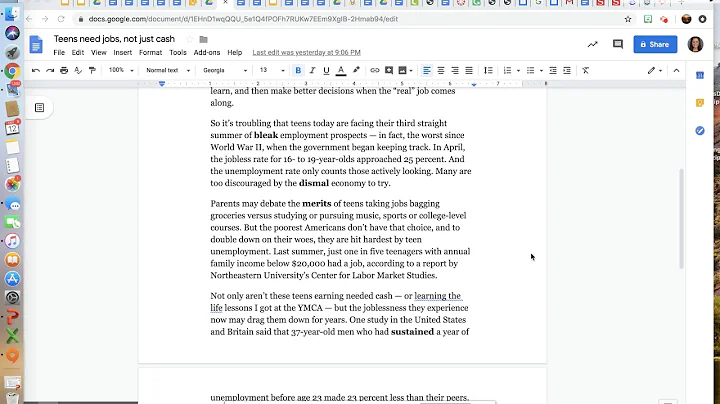Open the View menu
The width and height of the screenshot is (720, 404).
(98, 52)
